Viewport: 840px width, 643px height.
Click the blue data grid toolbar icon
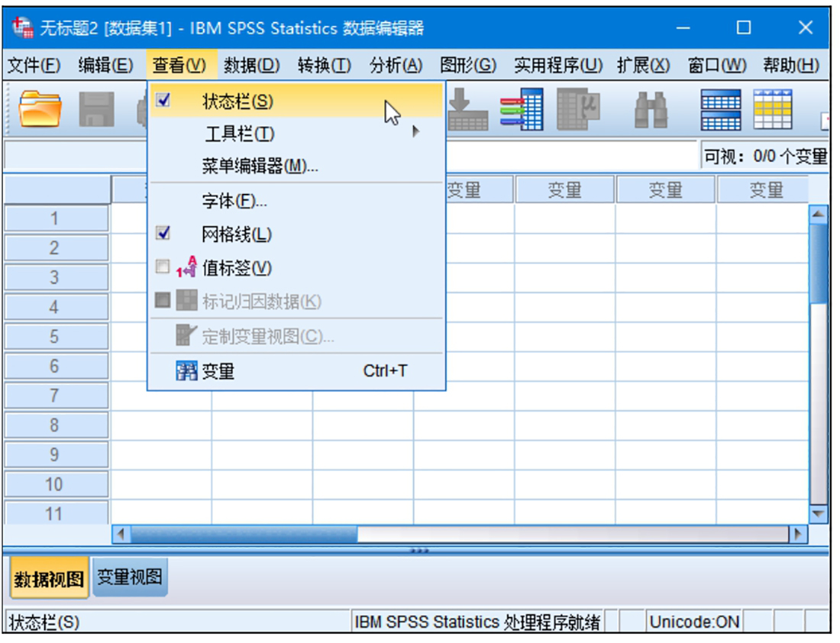point(721,109)
